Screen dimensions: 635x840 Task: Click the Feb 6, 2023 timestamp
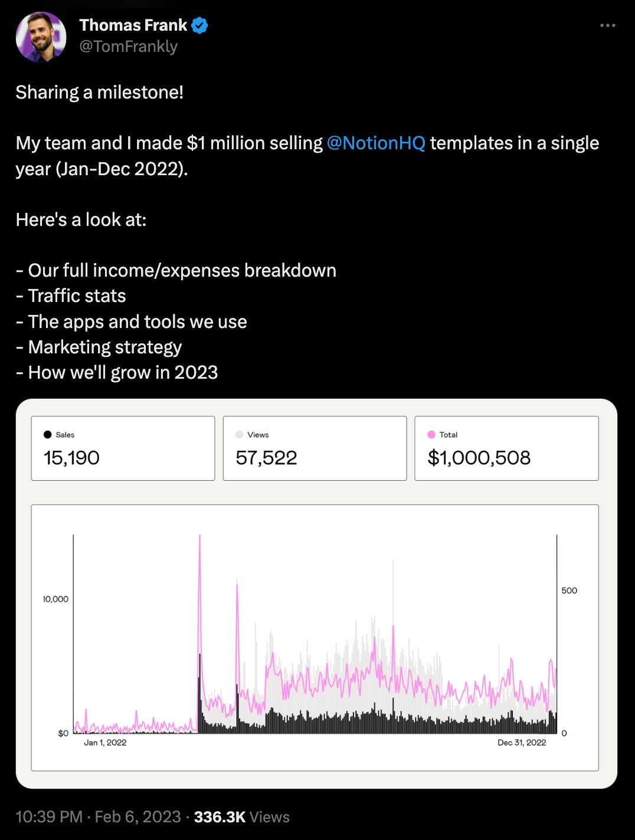[136, 817]
